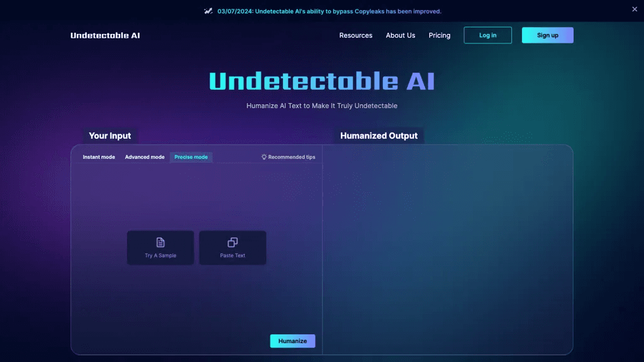Click the 'Humanize AI Text' subtitle

pyautogui.click(x=322, y=106)
